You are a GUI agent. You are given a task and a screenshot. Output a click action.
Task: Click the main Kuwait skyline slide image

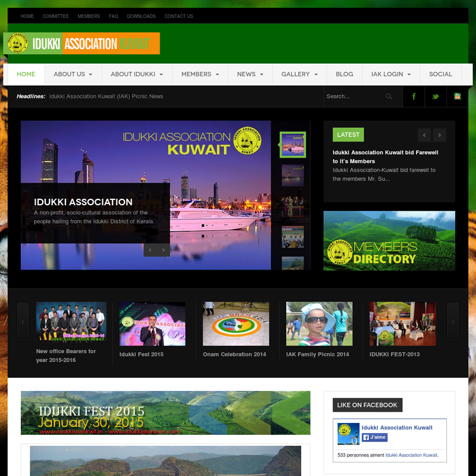pyautogui.click(x=146, y=195)
